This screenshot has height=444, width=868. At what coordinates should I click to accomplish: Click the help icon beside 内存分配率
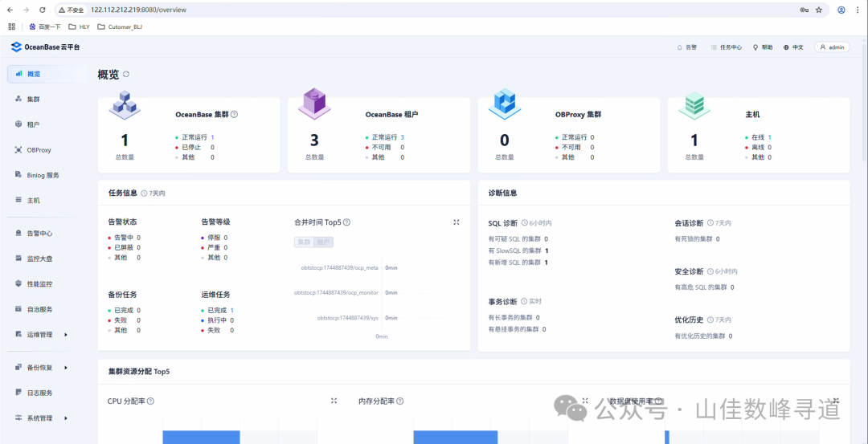(399, 401)
